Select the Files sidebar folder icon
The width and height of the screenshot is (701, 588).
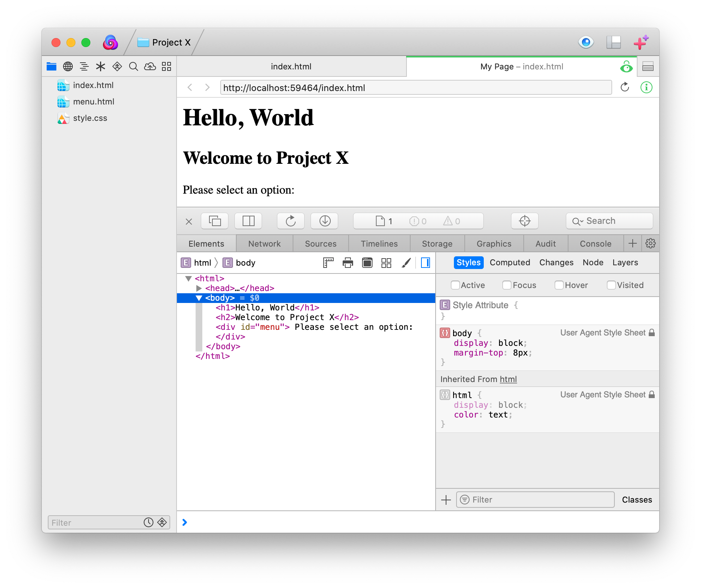point(52,66)
